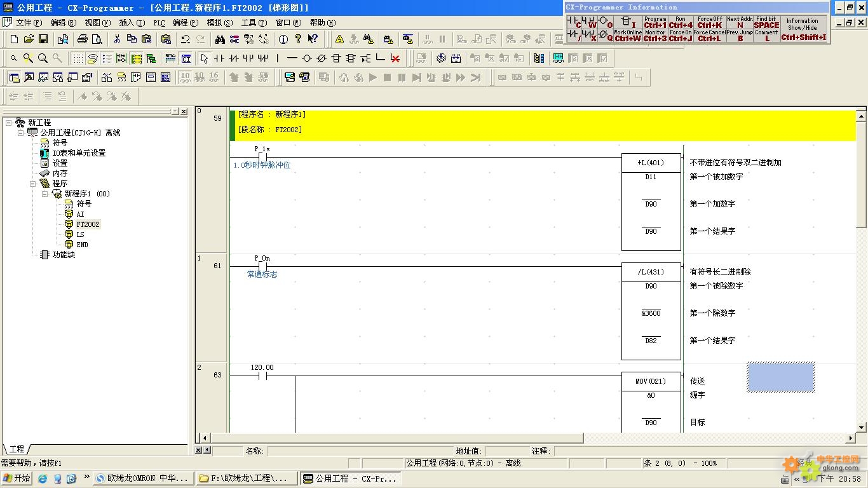Open the 视图(V) menu
Viewport: 868px width, 488px height.
[x=97, y=23]
